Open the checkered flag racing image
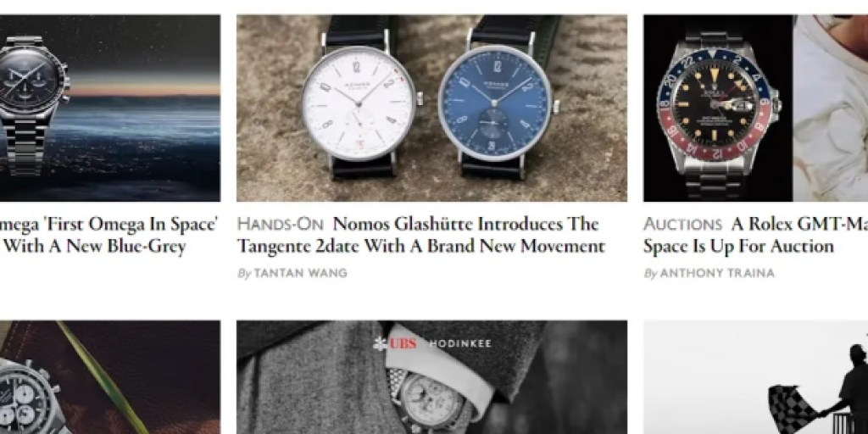The image size is (868, 434). [755, 377]
